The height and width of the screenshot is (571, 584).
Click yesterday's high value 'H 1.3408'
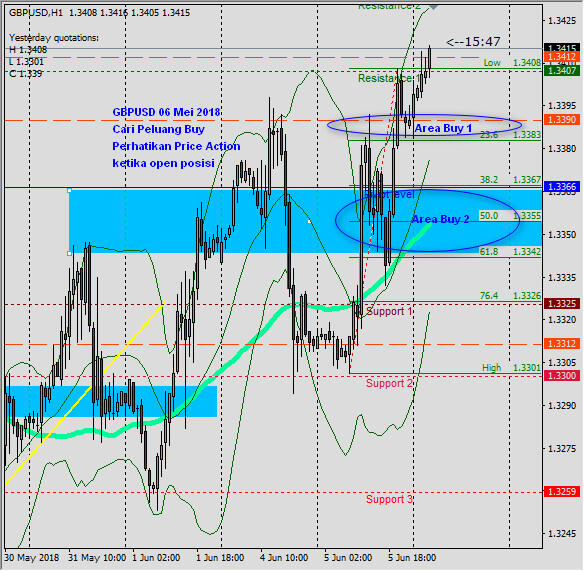(x=28, y=50)
